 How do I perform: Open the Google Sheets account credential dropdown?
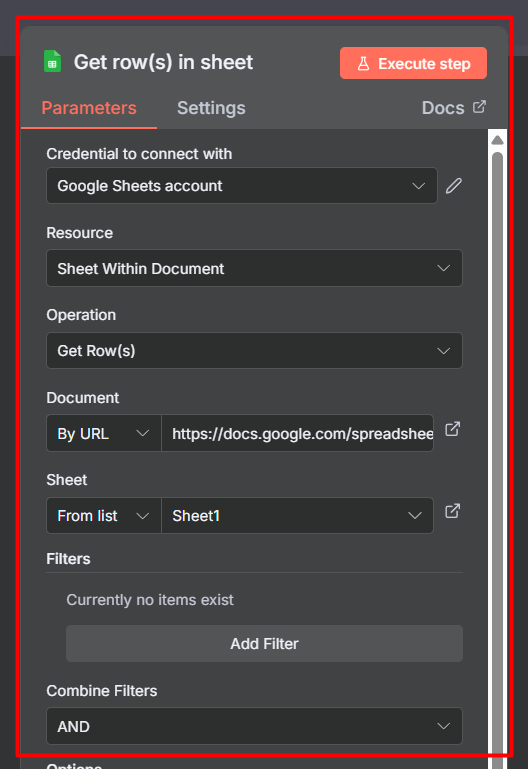pyautogui.click(x=242, y=186)
